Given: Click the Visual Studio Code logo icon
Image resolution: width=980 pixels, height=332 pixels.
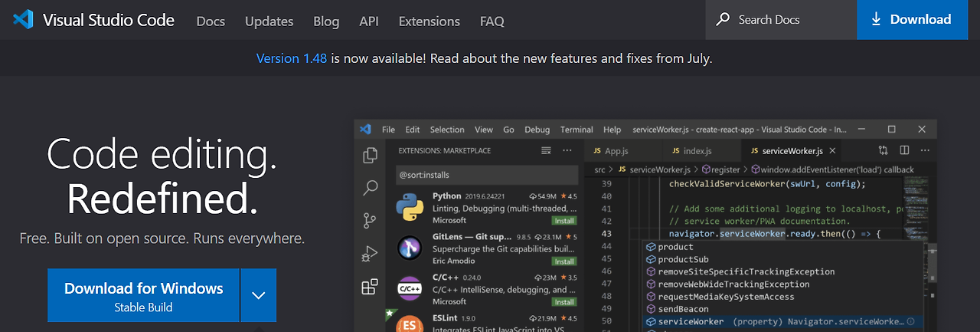Looking at the screenshot, I should (x=23, y=20).
